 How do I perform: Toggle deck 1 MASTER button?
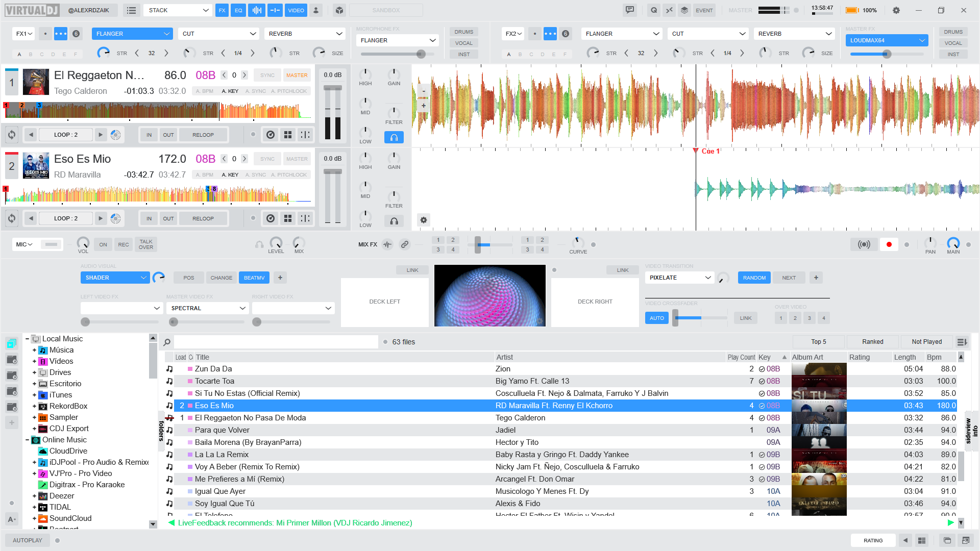tap(297, 75)
